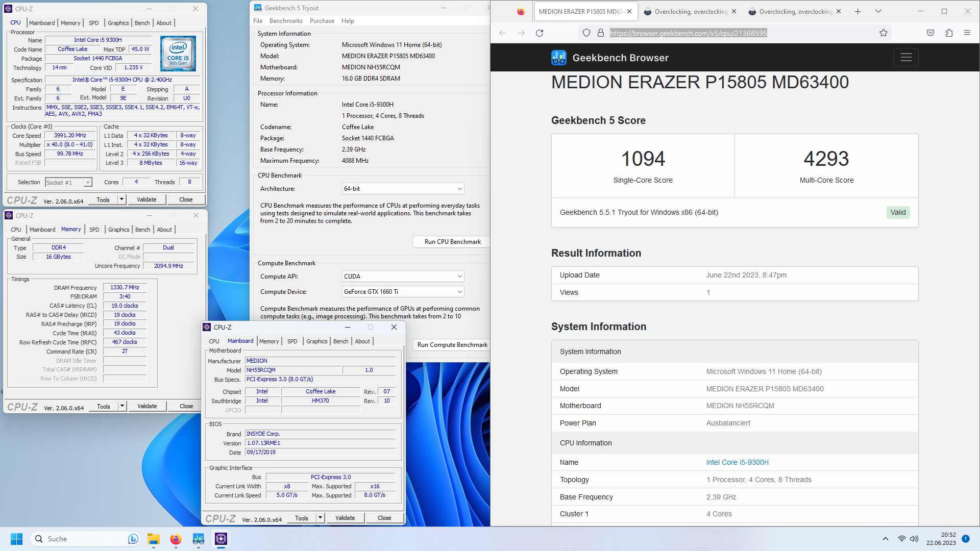Image resolution: width=980 pixels, height=551 pixels.
Task: Click the Suche taskbar search box
Action: coord(85,539)
